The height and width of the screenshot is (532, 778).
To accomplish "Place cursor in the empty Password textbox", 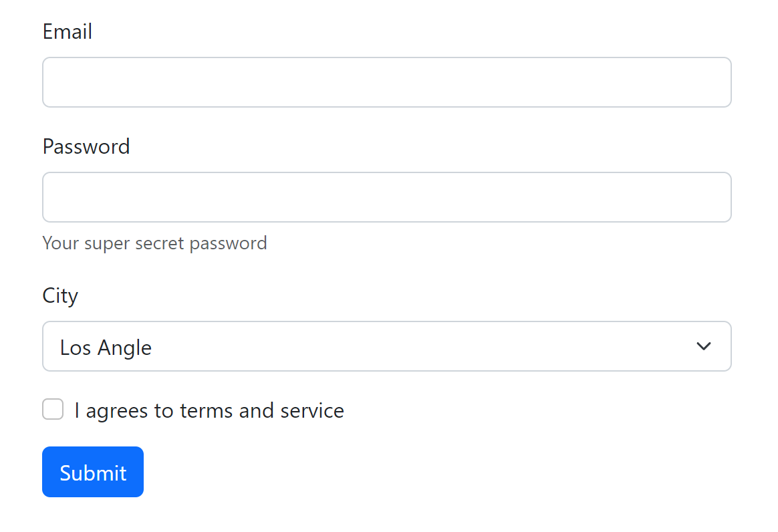I will tap(386, 197).
